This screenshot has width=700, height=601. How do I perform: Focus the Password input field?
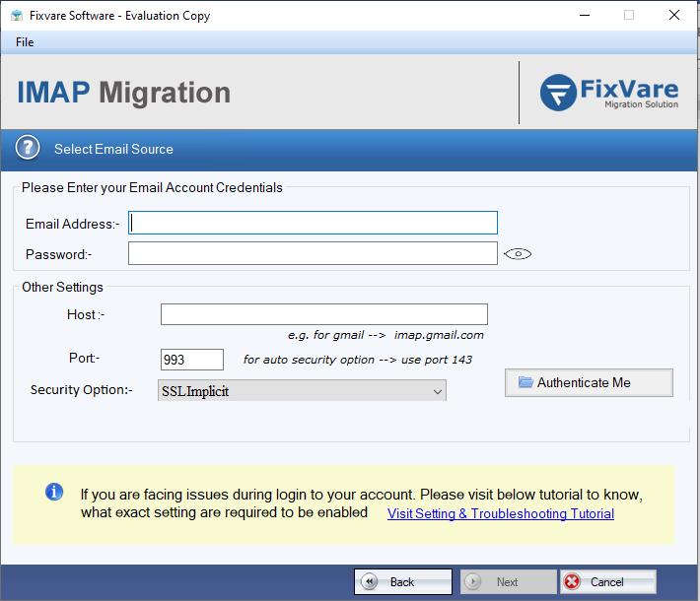click(313, 253)
